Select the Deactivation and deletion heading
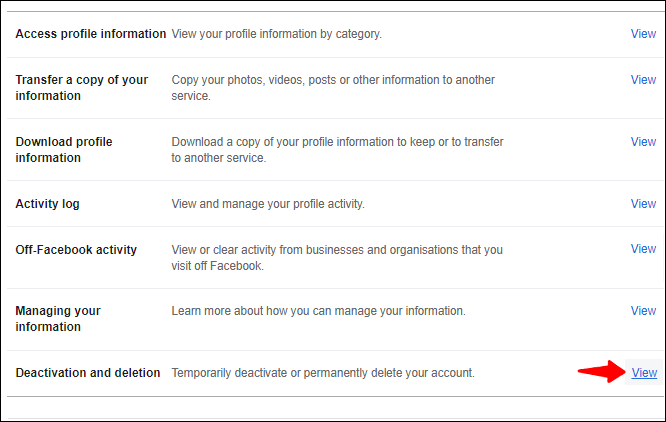Viewport: 666px width, 422px height. 88,373
